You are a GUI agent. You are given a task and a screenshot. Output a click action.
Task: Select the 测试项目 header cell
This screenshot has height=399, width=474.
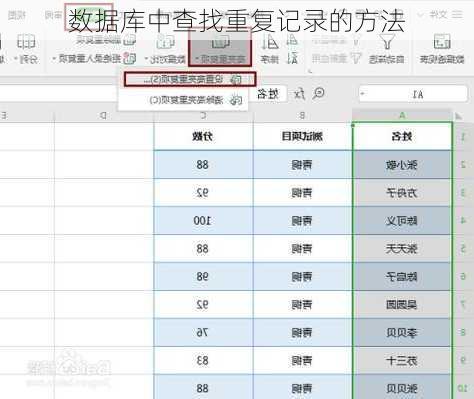[x=302, y=136]
